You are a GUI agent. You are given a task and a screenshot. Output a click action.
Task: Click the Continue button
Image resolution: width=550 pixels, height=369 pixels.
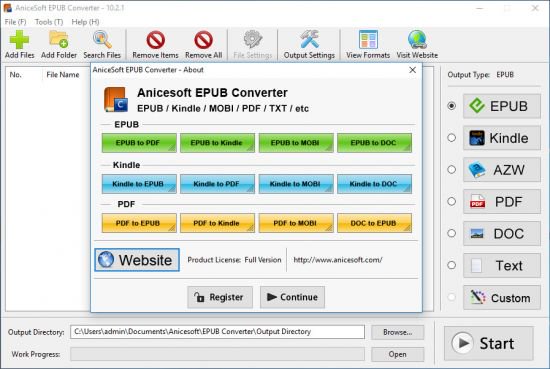pos(292,297)
